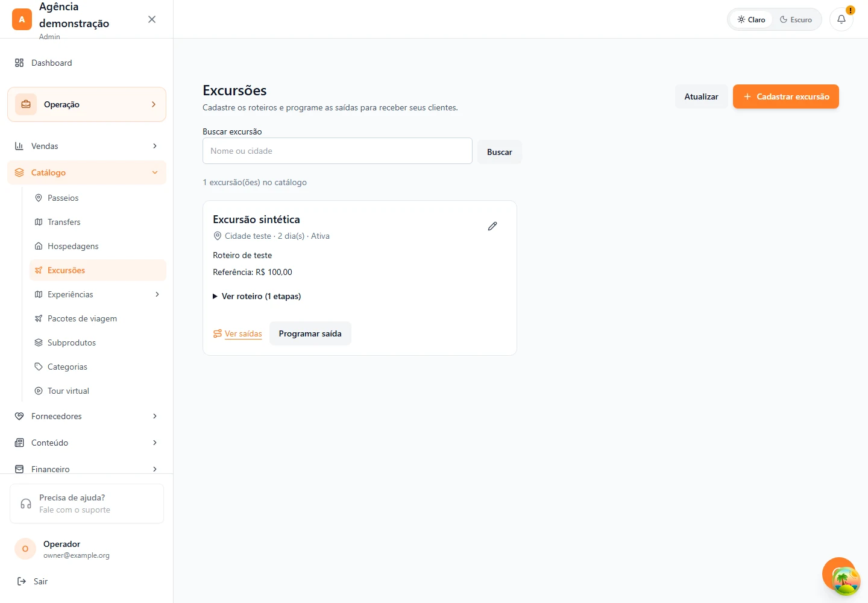Open Categorias menu item
This screenshot has width=868, height=603.
[98, 367]
